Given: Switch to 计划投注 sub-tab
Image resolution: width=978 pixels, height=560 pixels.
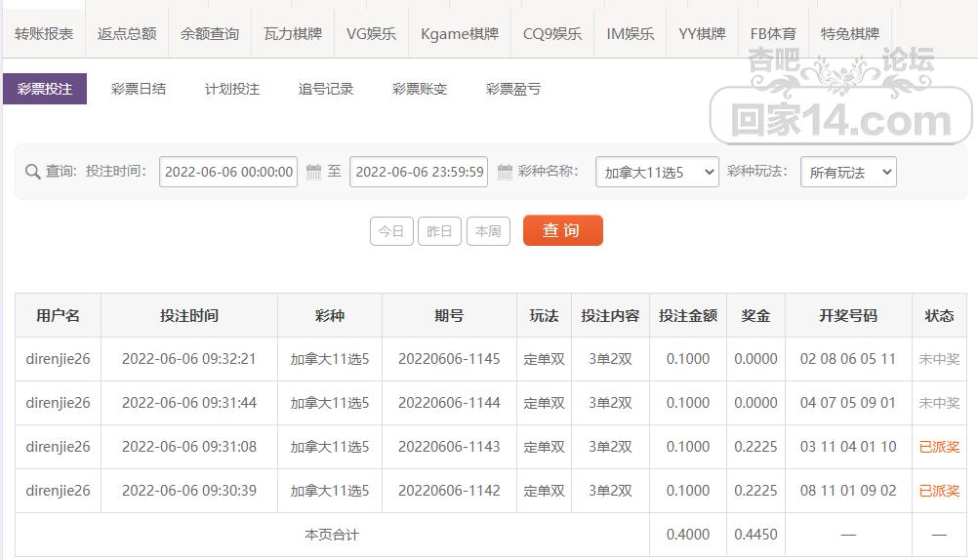Looking at the screenshot, I should coord(232,89).
